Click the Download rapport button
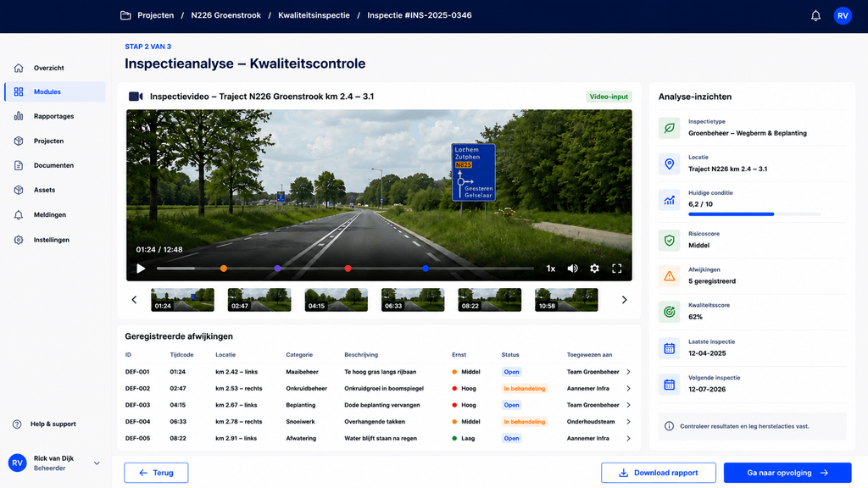Viewport: 868px width, 488px height. pyautogui.click(x=659, y=473)
